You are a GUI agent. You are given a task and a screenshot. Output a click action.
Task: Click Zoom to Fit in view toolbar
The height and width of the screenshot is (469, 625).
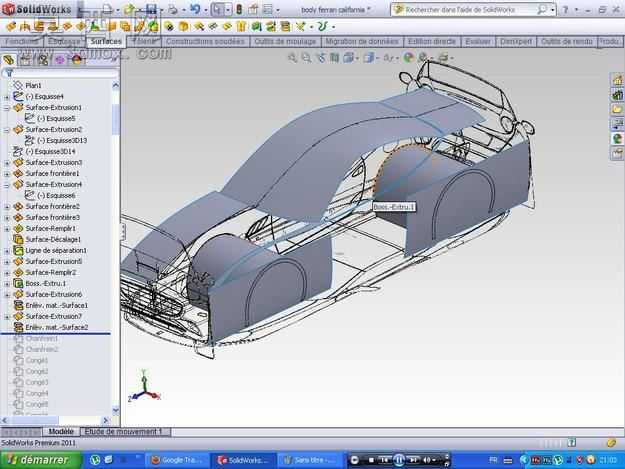tap(292, 58)
